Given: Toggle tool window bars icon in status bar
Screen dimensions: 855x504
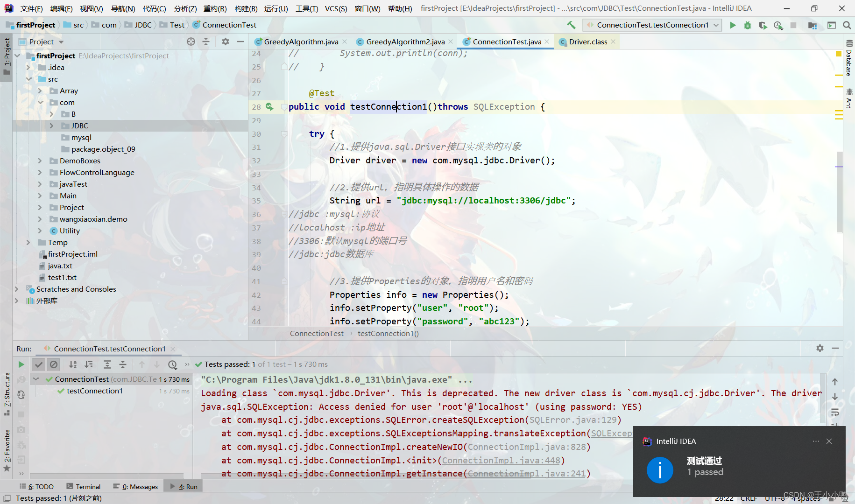Looking at the screenshot, I should pos(7,498).
